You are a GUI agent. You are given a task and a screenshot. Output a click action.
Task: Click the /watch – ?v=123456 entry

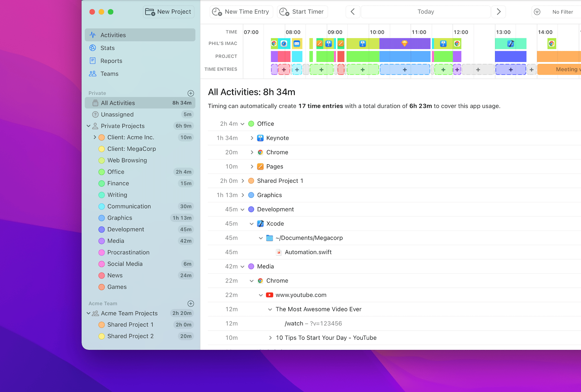click(x=313, y=324)
